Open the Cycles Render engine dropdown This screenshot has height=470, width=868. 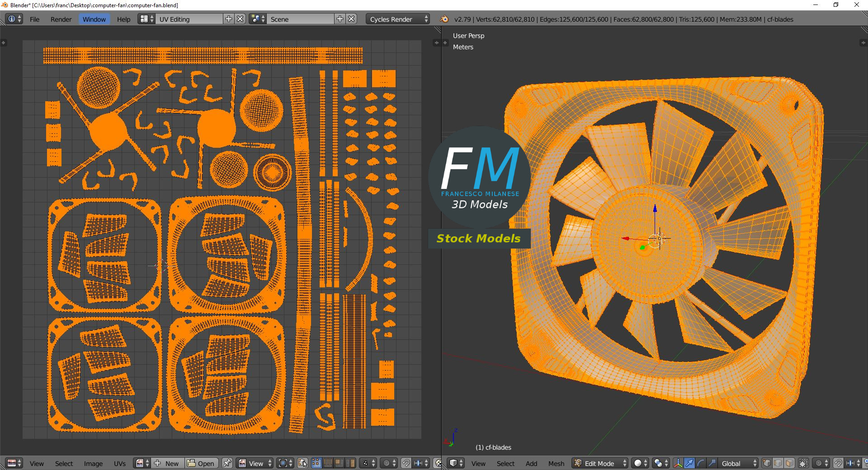[399, 19]
